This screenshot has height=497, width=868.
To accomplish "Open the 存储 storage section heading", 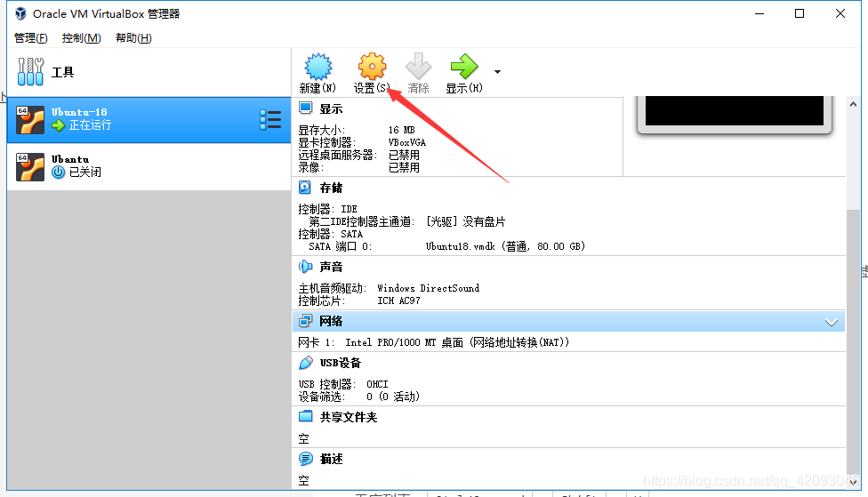I will point(331,188).
